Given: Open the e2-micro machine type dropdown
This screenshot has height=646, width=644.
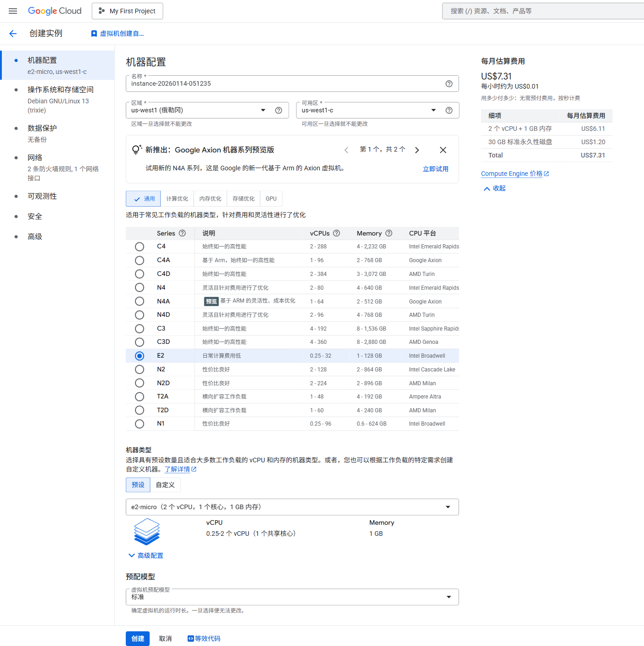Looking at the screenshot, I should click(x=292, y=507).
